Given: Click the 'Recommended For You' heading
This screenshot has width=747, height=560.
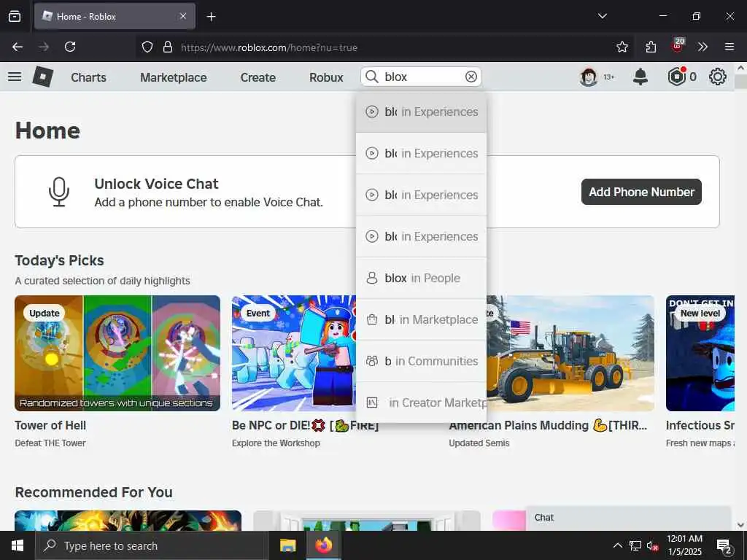Looking at the screenshot, I should pos(94,492).
